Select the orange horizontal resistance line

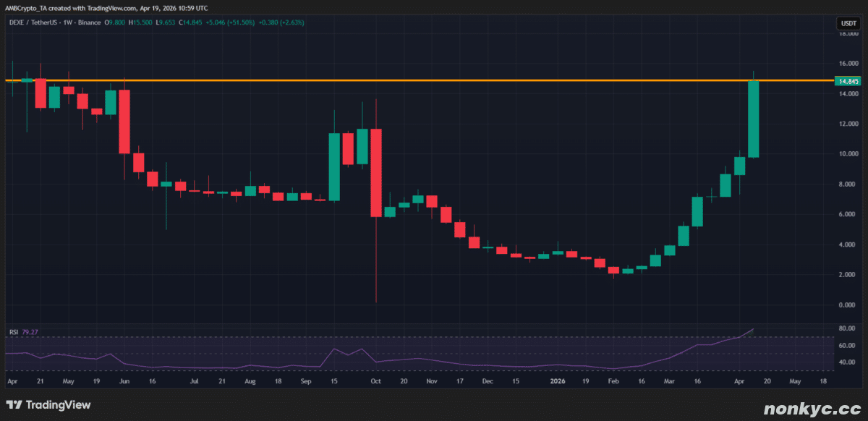(x=434, y=80)
